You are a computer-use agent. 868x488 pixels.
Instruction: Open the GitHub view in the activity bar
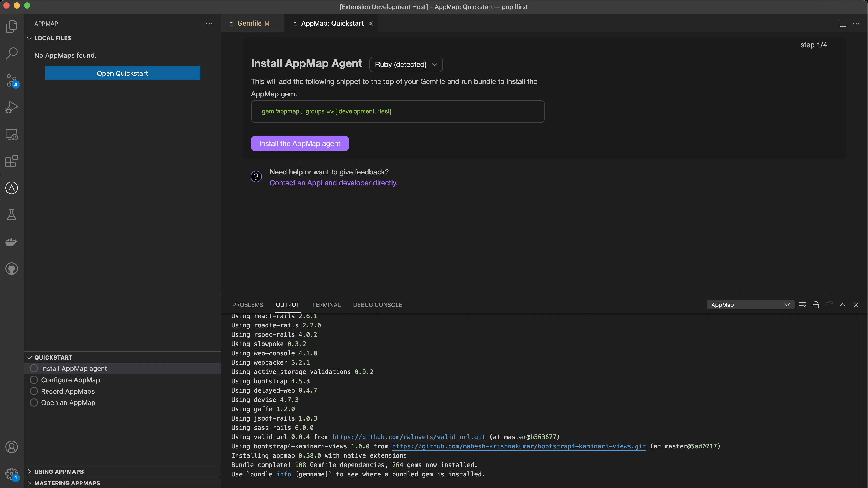[x=11, y=268]
